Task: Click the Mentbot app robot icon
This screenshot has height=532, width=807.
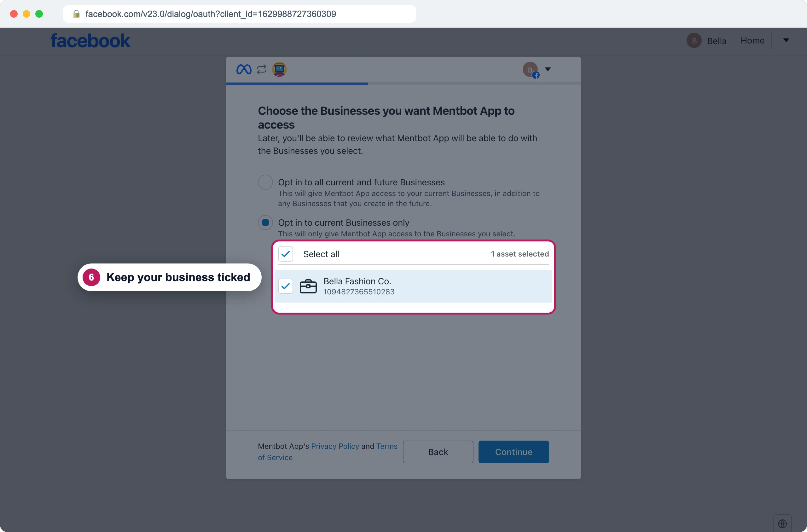Action: [x=279, y=69]
